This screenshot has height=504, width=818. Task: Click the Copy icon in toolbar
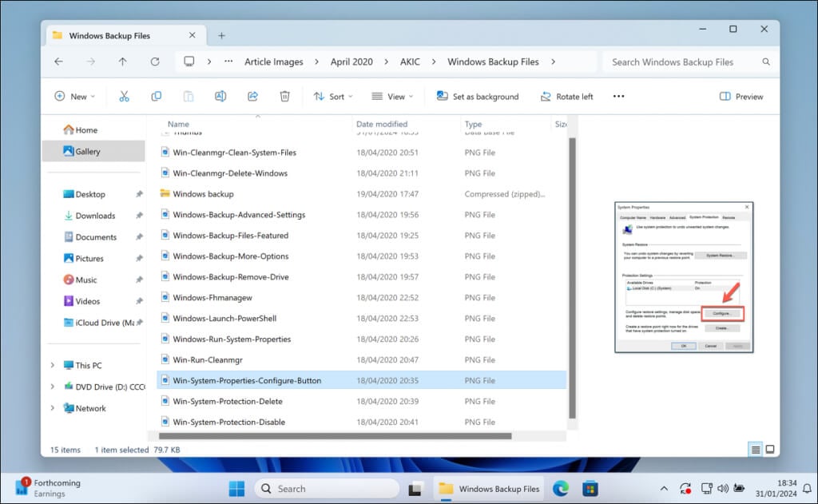156,96
